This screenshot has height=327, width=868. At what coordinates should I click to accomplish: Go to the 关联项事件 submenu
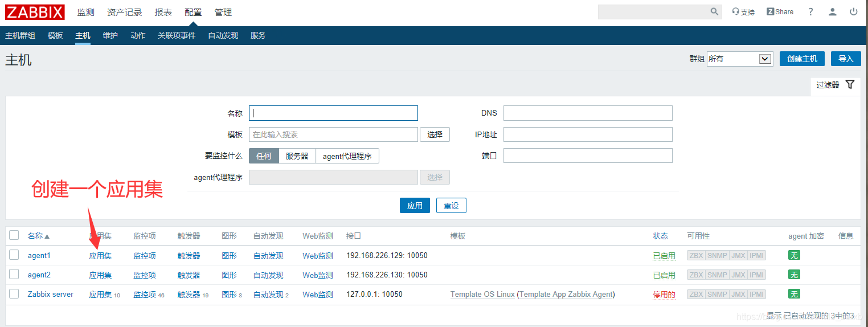click(x=177, y=35)
